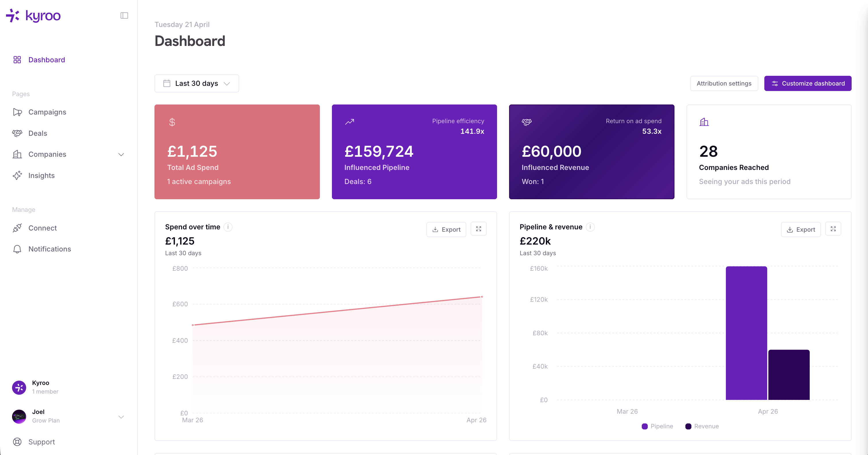Export the Spend over time chart
The width and height of the screenshot is (868, 455).
click(x=446, y=230)
